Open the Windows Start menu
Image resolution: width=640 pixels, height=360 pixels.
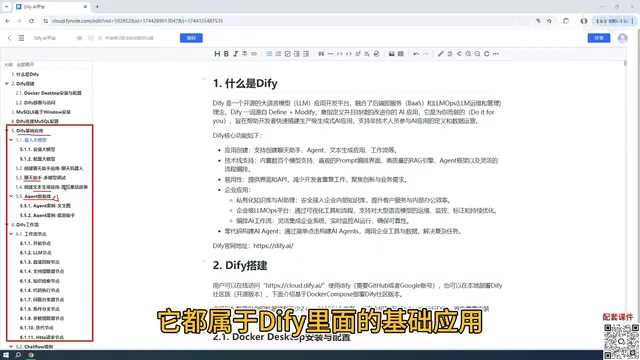(x=6, y=355)
